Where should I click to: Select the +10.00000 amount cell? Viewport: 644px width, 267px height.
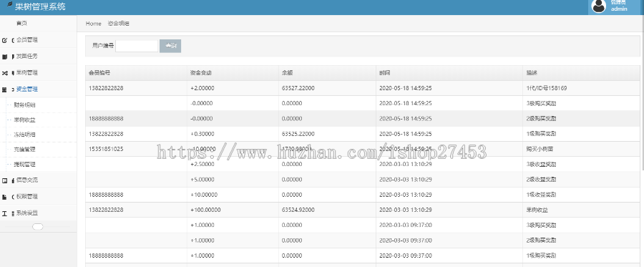pyautogui.click(x=204, y=195)
